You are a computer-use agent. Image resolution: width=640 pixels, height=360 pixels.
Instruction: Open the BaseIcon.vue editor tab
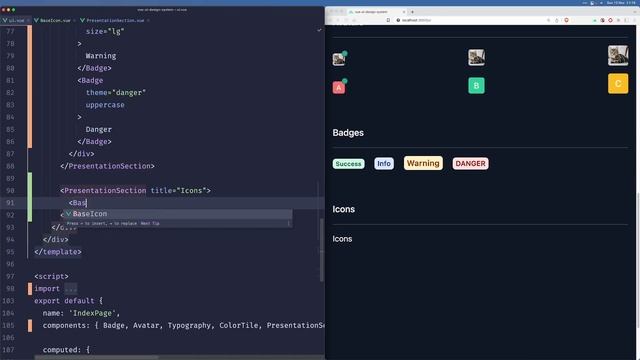pos(55,20)
